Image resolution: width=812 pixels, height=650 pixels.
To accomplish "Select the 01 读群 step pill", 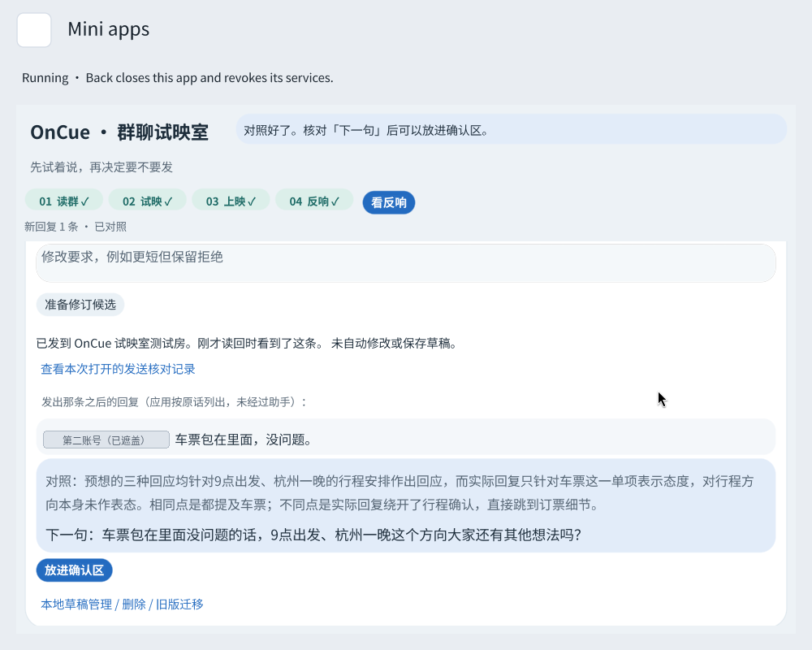I will point(64,201).
